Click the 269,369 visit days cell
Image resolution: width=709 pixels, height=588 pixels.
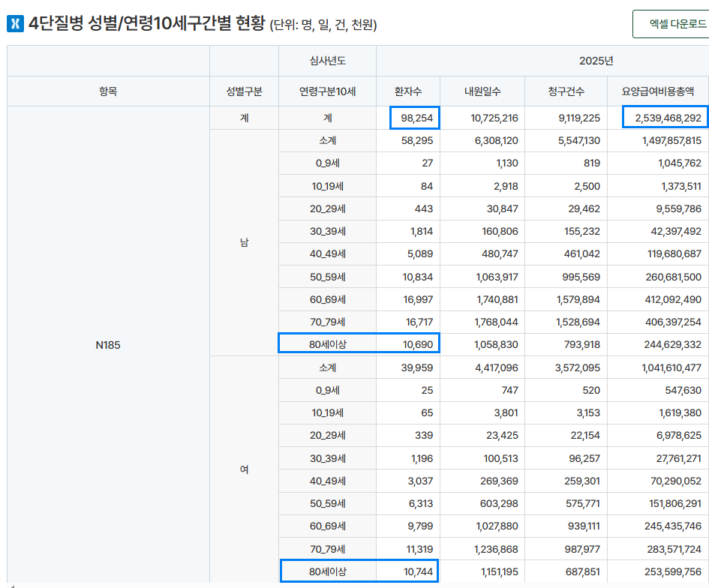pyautogui.click(x=482, y=481)
